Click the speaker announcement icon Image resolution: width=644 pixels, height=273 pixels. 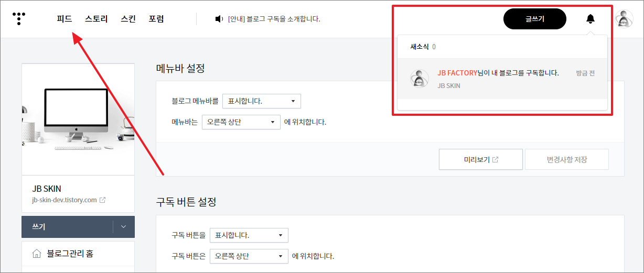(x=219, y=19)
